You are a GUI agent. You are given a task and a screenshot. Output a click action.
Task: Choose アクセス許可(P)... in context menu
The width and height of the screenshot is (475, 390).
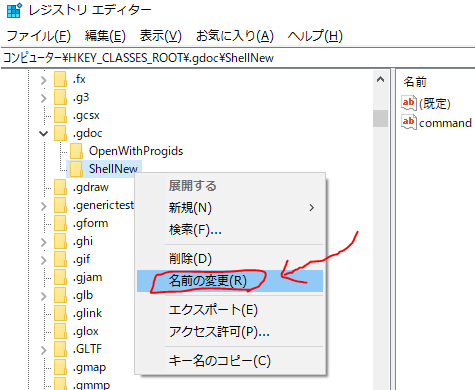tap(230, 332)
